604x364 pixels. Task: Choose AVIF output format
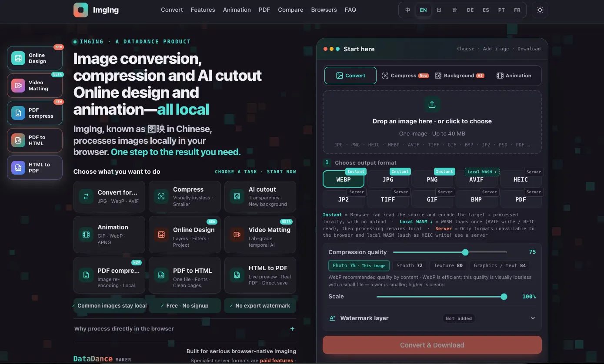477,179
